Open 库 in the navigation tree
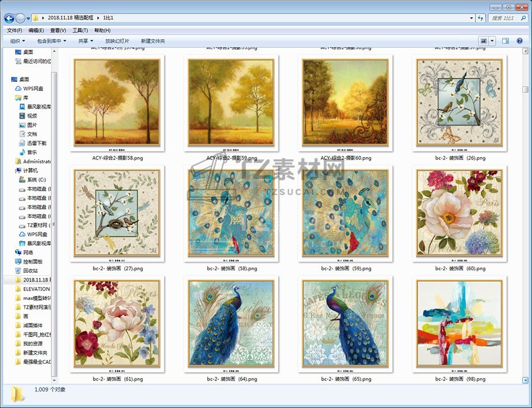 (x=22, y=98)
